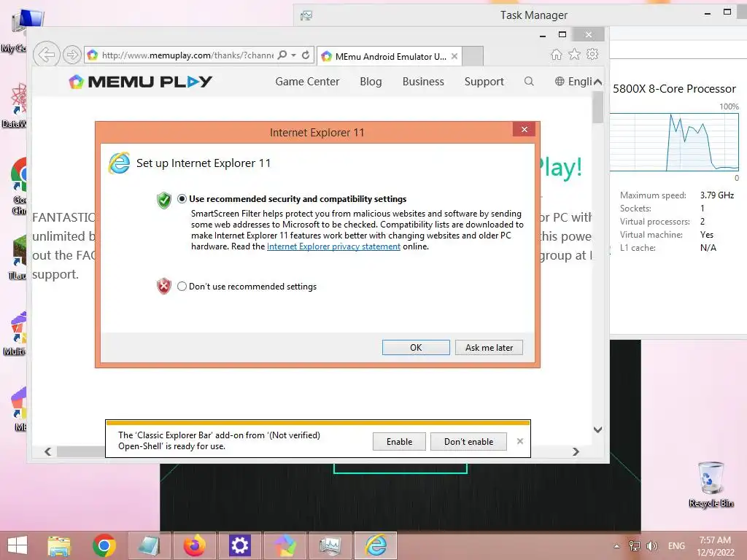This screenshot has width=747, height=560.
Task: Click Virtual machine value Yes
Action: click(x=706, y=235)
